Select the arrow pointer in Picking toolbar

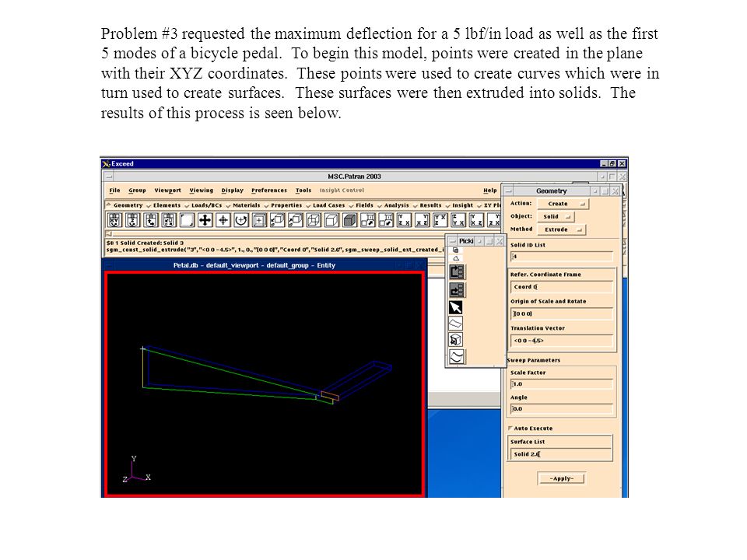[456, 308]
